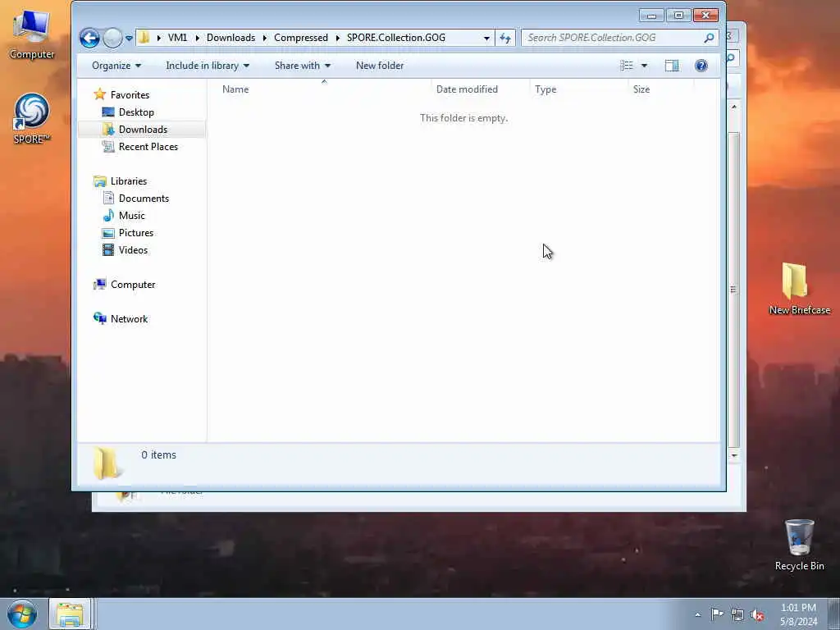Select the Recycle Bin desktop icon
This screenshot has width=840, height=630.
pyautogui.click(x=799, y=545)
